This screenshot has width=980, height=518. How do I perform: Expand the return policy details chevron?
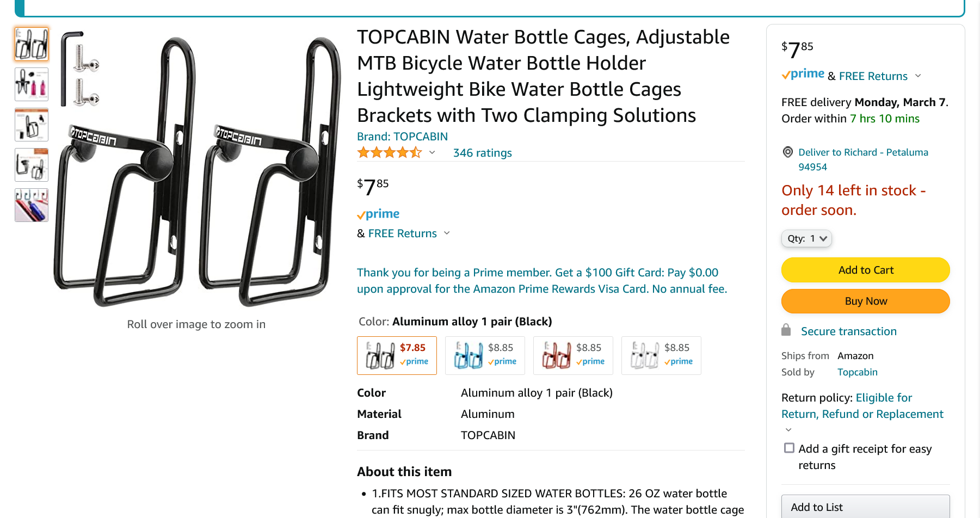tap(788, 430)
